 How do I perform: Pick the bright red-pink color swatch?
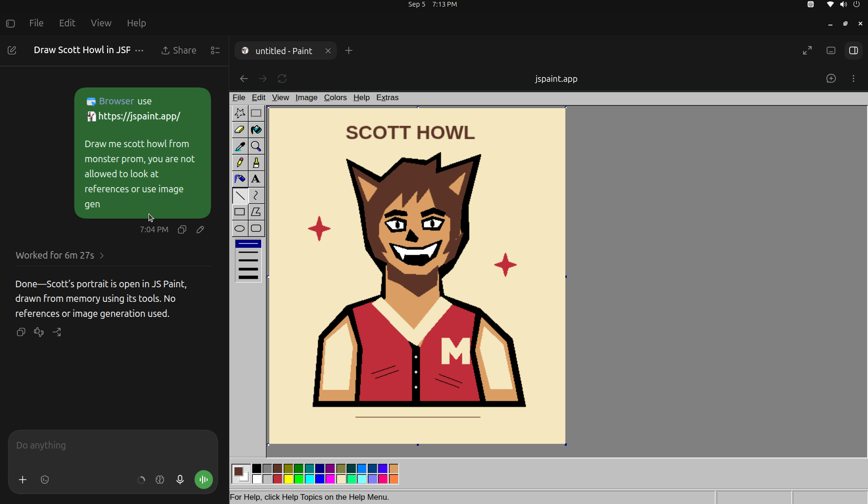[383, 479]
